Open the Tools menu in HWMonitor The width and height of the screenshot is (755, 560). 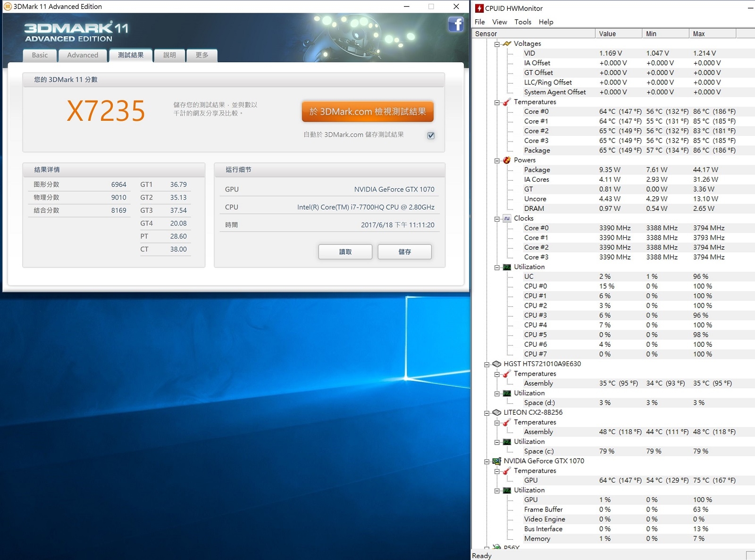(523, 22)
